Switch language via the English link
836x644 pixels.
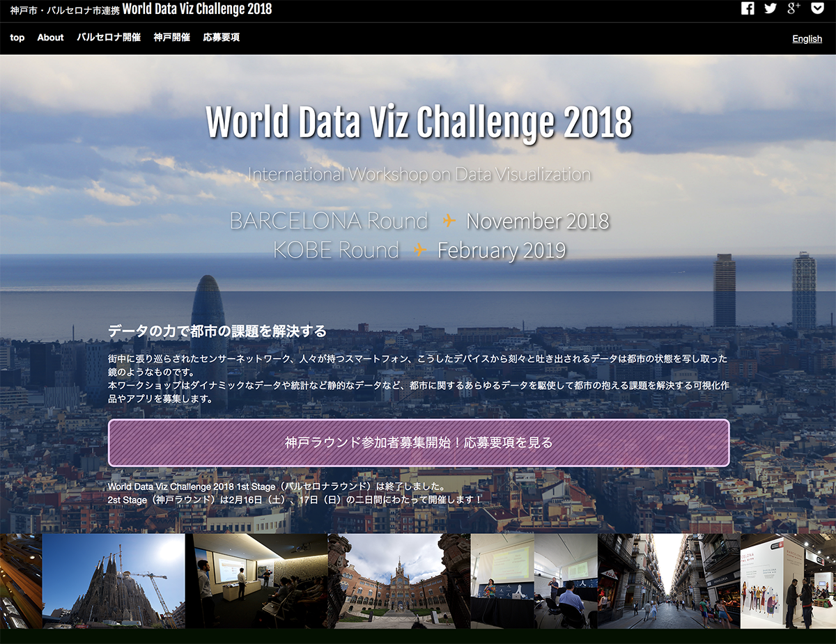[807, 39]
